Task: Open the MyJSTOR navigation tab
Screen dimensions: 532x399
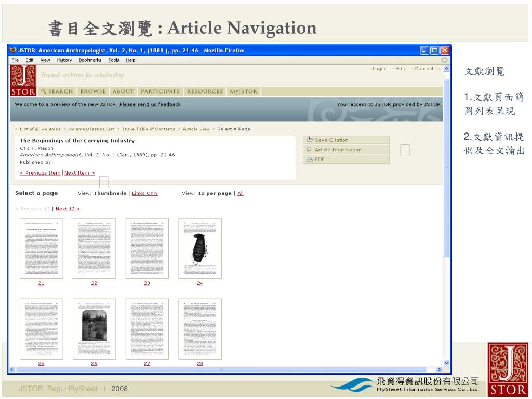Action: (244, 91)
